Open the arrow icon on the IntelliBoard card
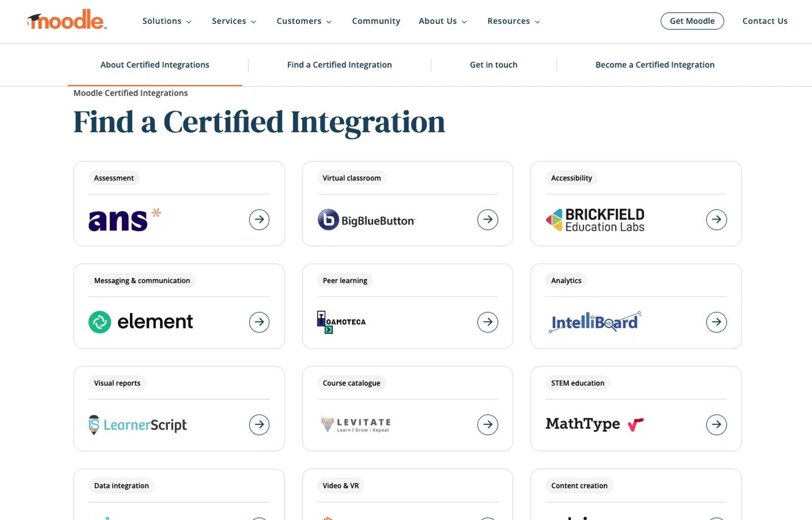The height and width of the screenshot is (520, 812). click(717, 322)
